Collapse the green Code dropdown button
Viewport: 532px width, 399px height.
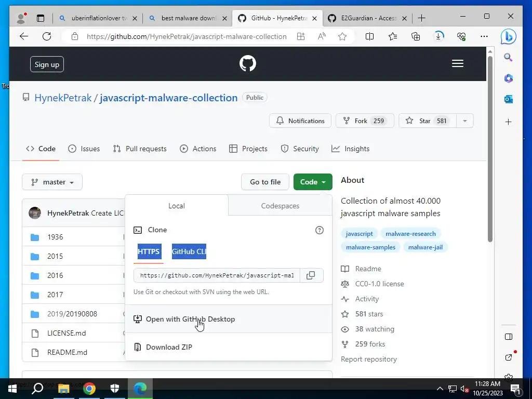[x=313, y=182]
